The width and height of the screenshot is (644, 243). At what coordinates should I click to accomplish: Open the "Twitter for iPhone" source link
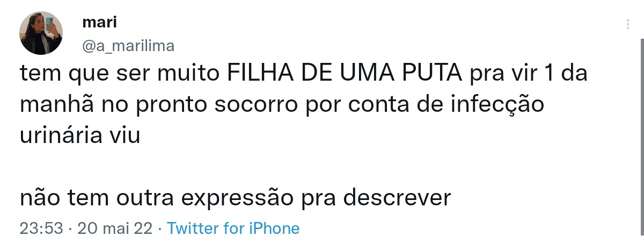pyautogui.click(x=233, y=228)
